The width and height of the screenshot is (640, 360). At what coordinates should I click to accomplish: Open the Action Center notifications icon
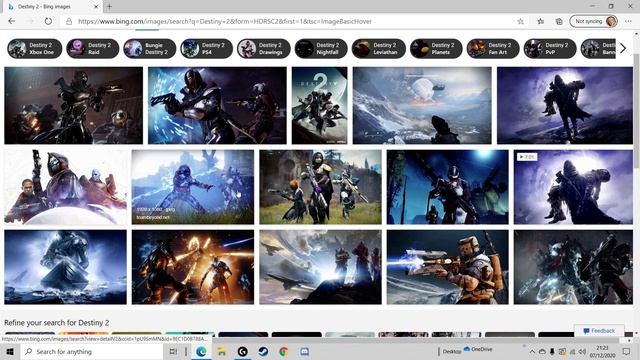627,351
